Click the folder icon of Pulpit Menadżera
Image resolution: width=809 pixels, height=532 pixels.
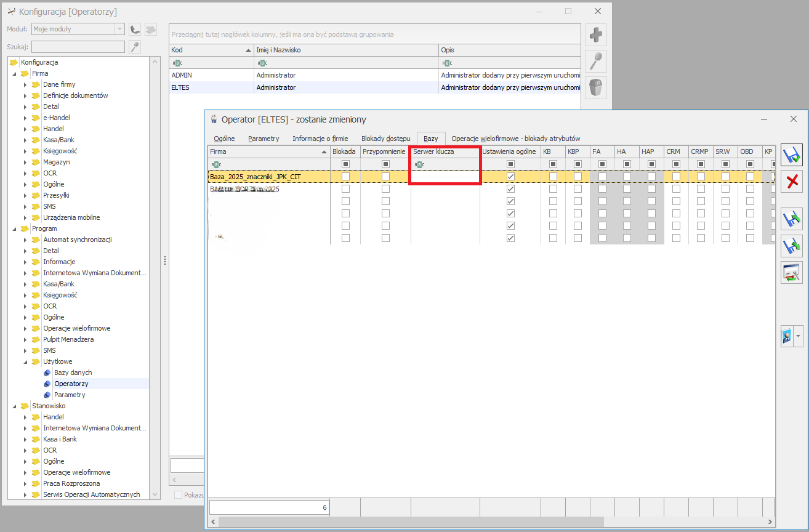tap(36, 339)
